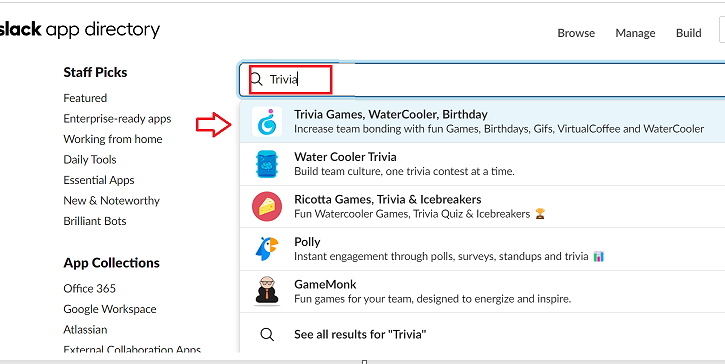Click inside the Trivia search input
This screenshot has height=364, width=725.
tap(482, 80)
